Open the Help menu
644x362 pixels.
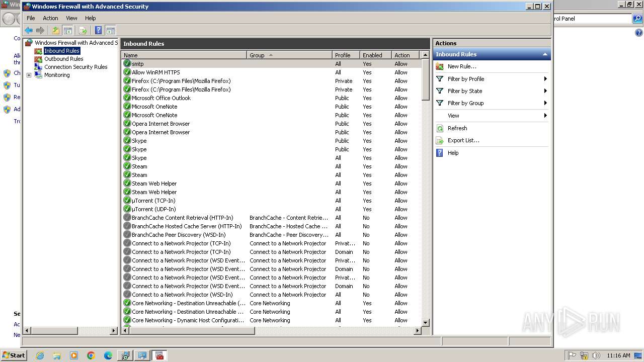pos(90,18)
